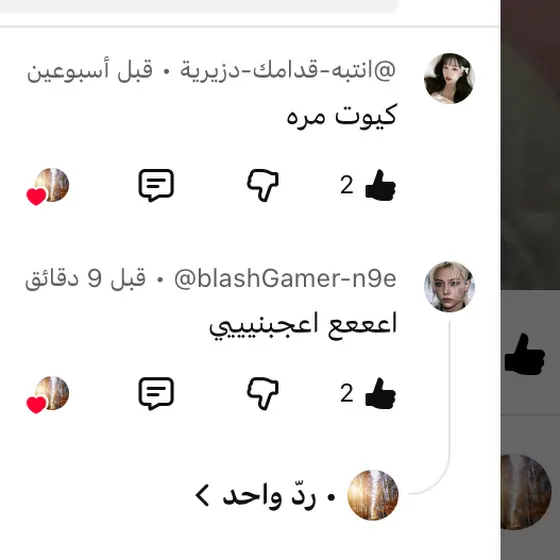Click the forest avatar in dimmed background panel
560x560 pixels.
pyautogui.click(x=526, y=492)
